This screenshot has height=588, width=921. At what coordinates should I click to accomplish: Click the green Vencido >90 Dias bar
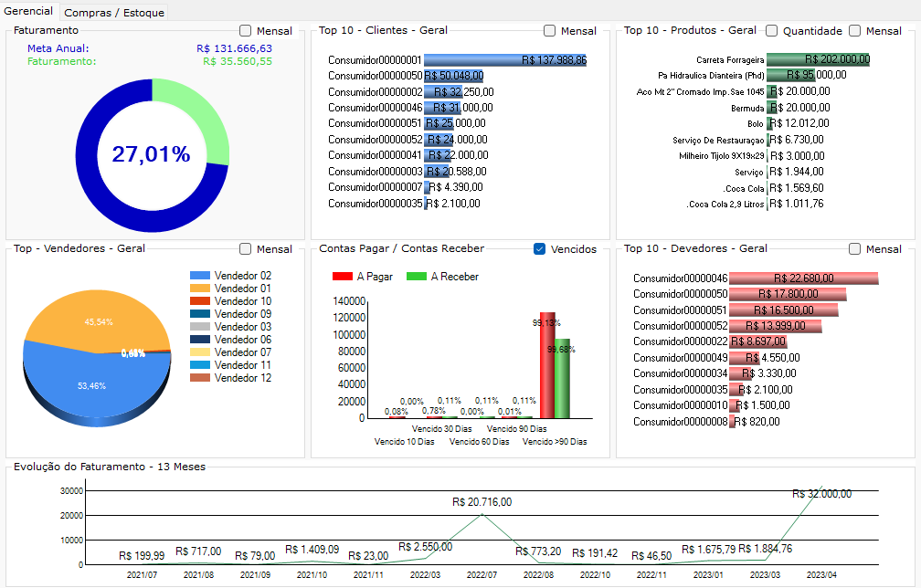point(562,379)
